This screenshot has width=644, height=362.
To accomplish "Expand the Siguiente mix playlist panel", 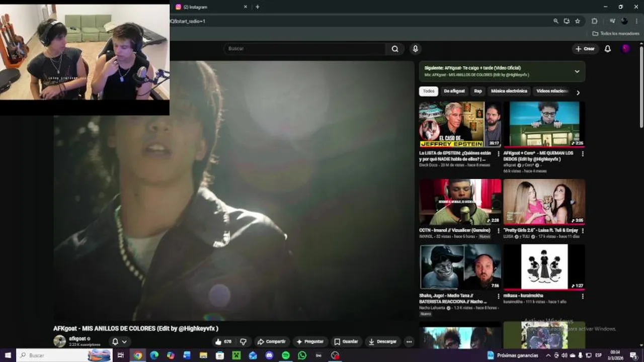I will coord(577,71).
